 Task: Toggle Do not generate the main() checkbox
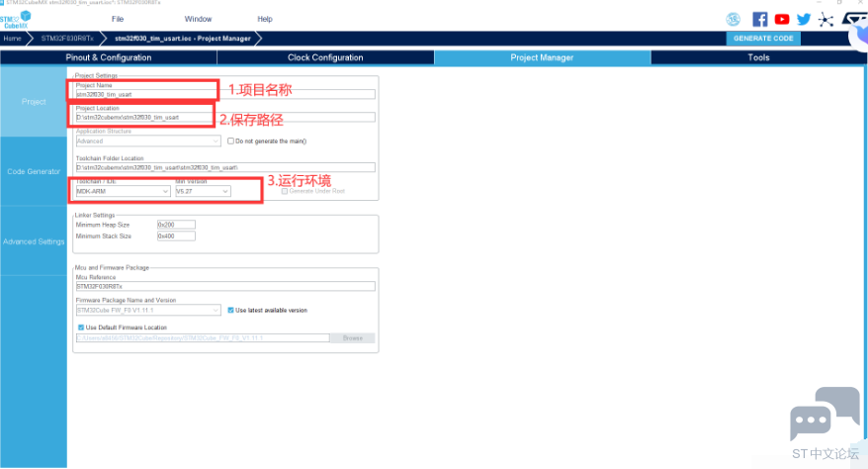(230, 141)
